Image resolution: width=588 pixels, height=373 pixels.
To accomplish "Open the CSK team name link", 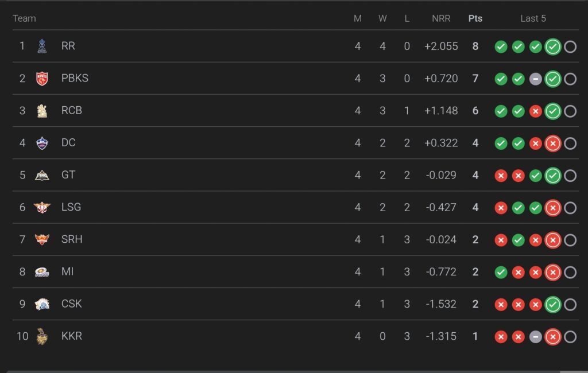I will point(72,304).
